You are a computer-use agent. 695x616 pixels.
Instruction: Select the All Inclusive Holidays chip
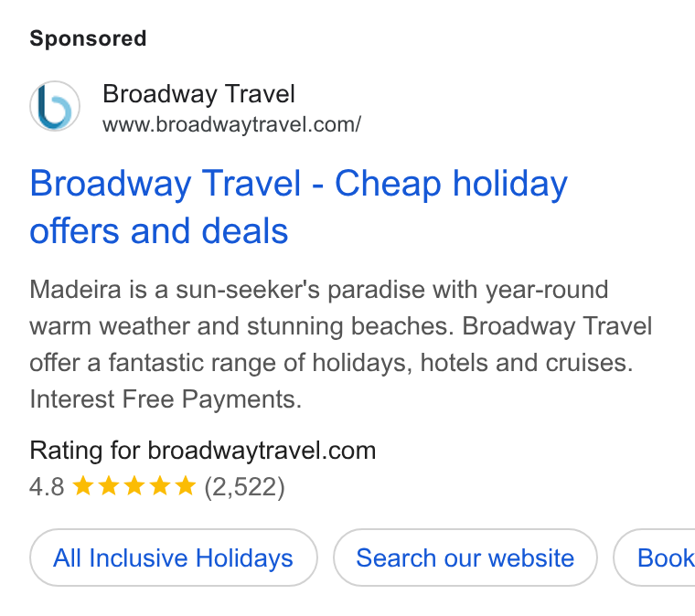click(174, 558)
